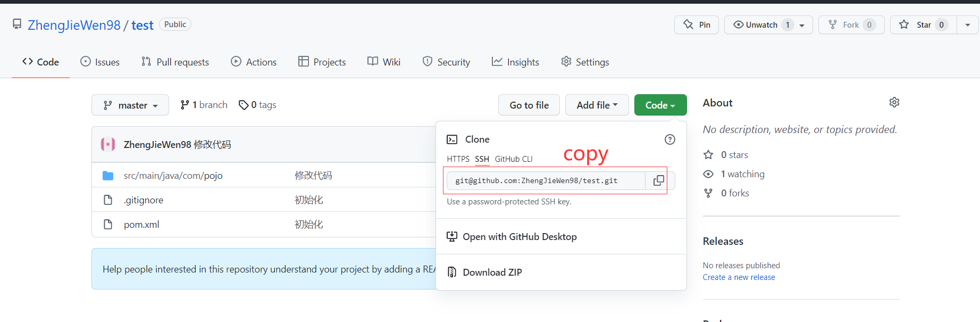Fork the repository button

(x=851, y=24)
